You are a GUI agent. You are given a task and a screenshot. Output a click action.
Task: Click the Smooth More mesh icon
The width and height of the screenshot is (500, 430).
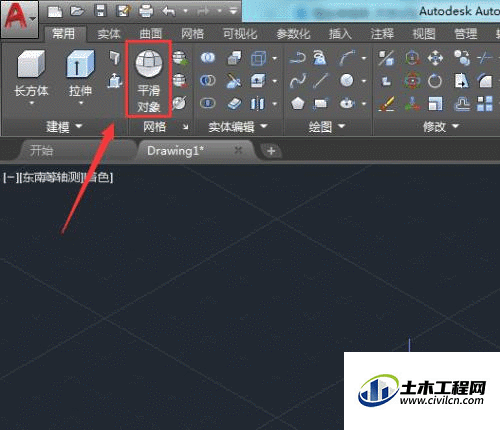(180, 58)
